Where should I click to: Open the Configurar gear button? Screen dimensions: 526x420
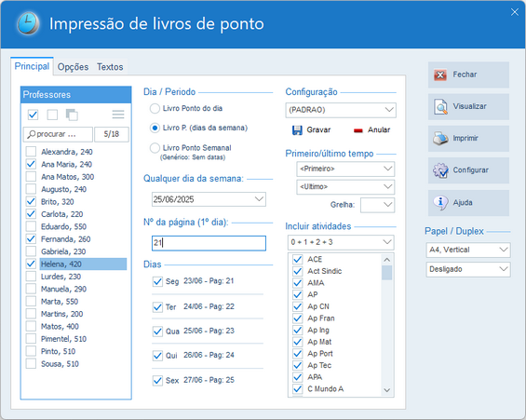tap(468, 170)
